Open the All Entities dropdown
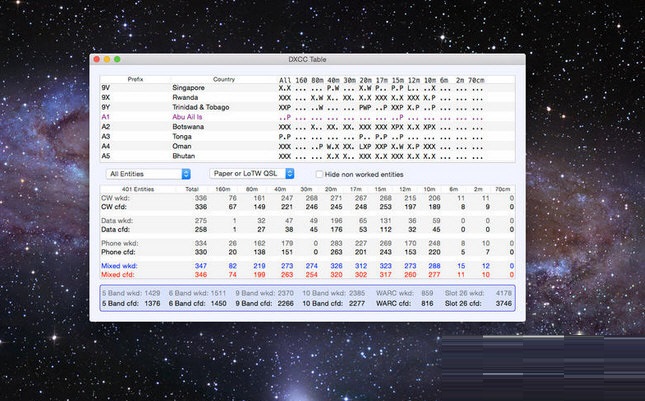645x401 pixels. (148, 174)
